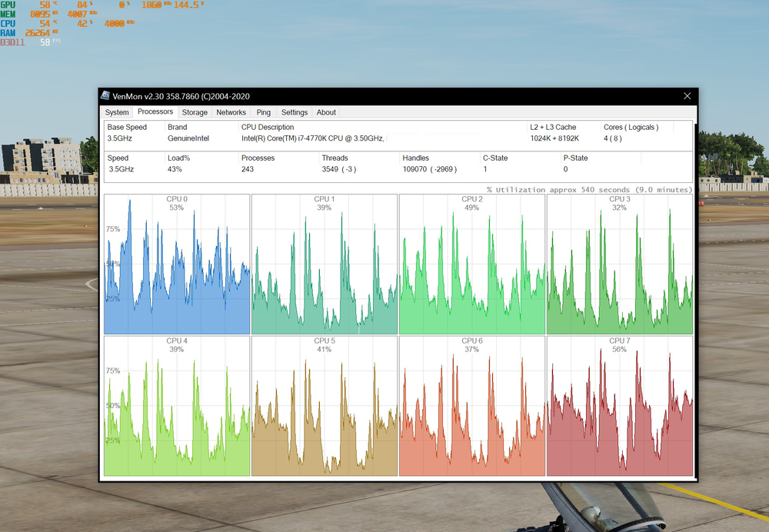Open the Settings tab
Screen dimensions: 769x532
(x=294, y=112)
